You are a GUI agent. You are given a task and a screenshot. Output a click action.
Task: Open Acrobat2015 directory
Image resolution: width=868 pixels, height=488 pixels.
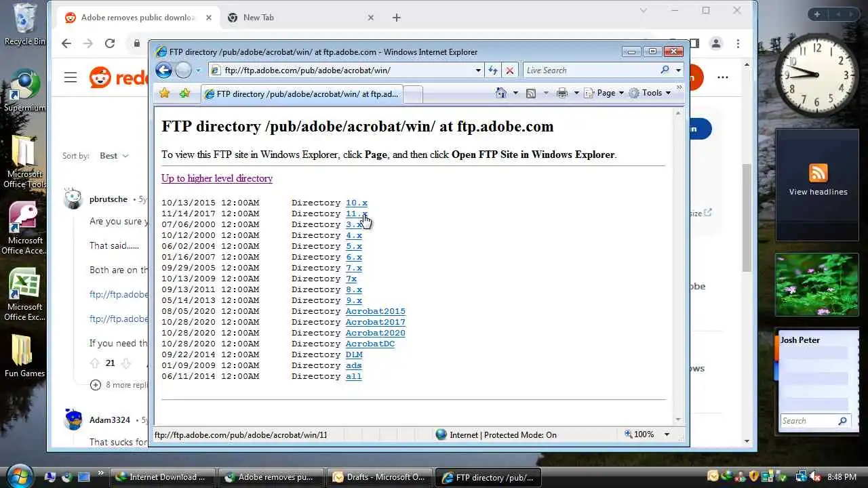tap(376, 311)
